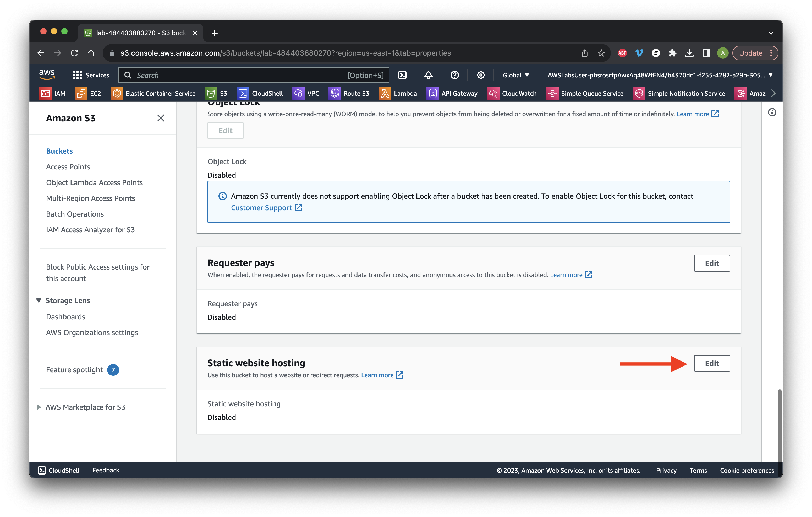
Task: Open the AWSLabsUser account menu
Action: pyautogui.click(x=660, y=75)
